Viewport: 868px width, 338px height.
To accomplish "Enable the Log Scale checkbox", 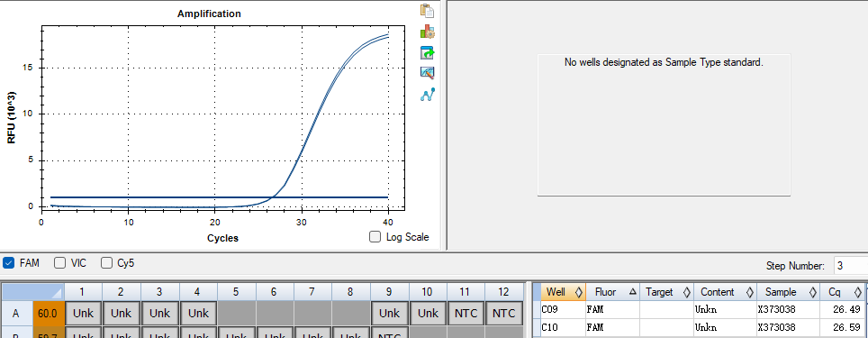I will 375,237.
